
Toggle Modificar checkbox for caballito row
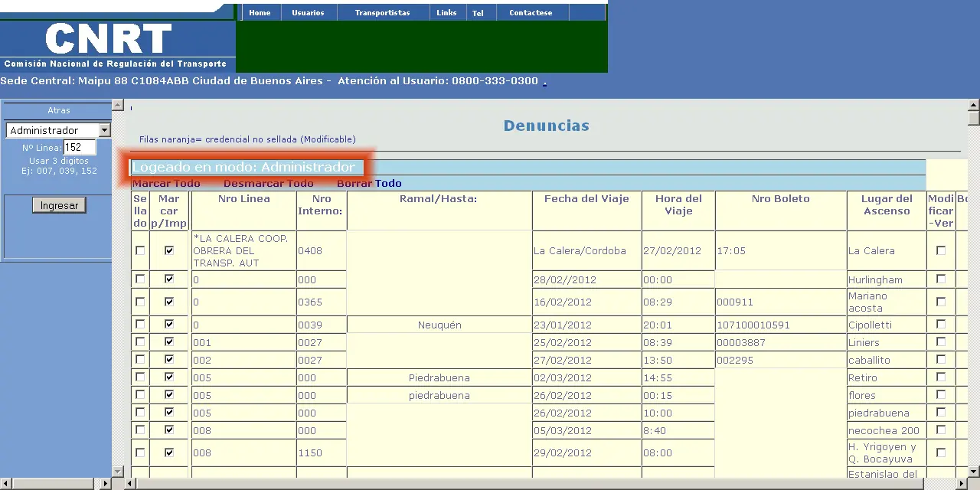tap(941, 359)
